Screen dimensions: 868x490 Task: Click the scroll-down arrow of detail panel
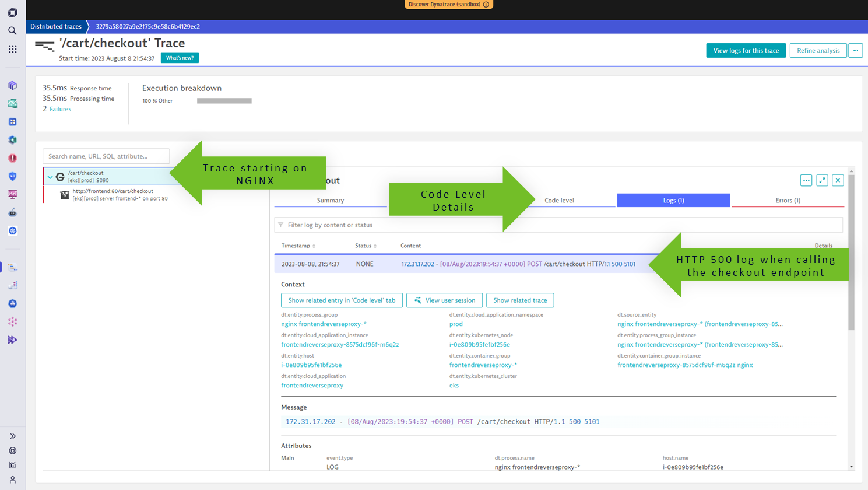click(851, 467)
